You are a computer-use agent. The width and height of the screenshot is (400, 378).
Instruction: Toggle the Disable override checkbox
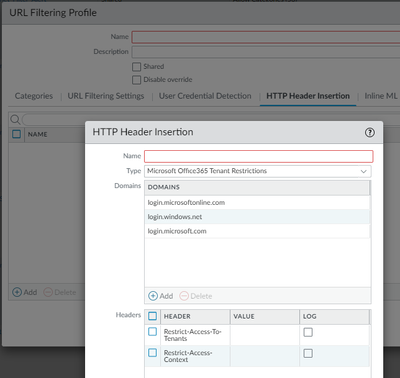click(x=136, y=80)
